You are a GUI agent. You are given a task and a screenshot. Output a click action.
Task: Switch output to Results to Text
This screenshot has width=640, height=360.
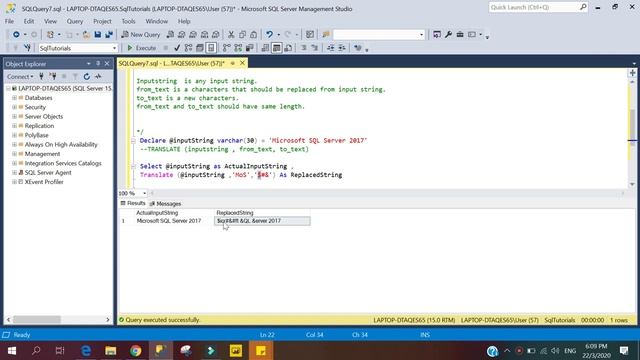tap(265, 48)
